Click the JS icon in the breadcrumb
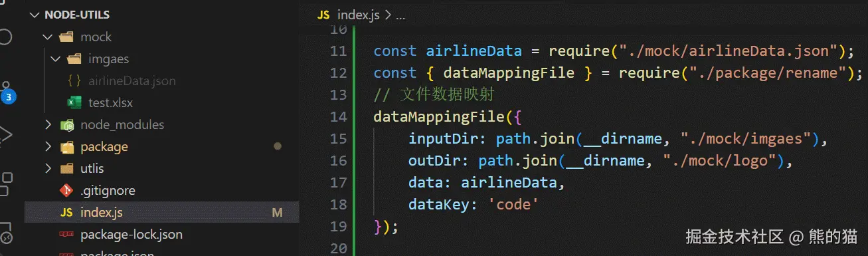 tap(323, 15)
